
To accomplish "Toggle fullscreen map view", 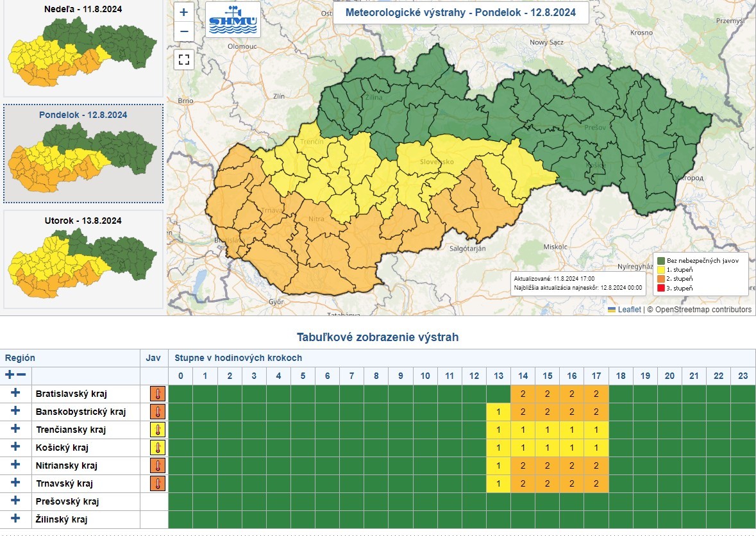I will point(183,59).
